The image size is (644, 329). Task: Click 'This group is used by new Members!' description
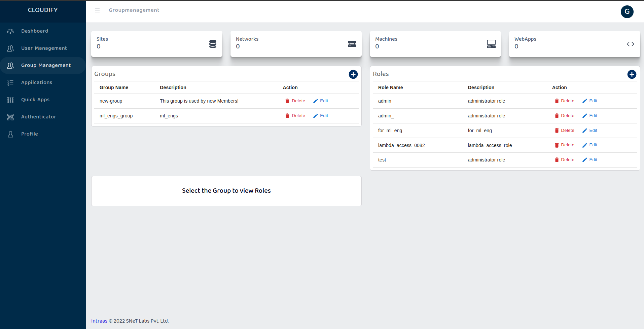click(199, 101)
